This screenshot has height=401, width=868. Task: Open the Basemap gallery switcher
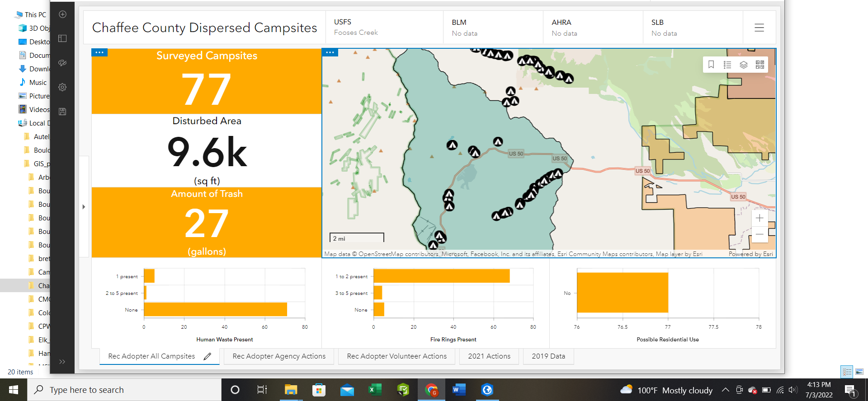pos(760,65)
